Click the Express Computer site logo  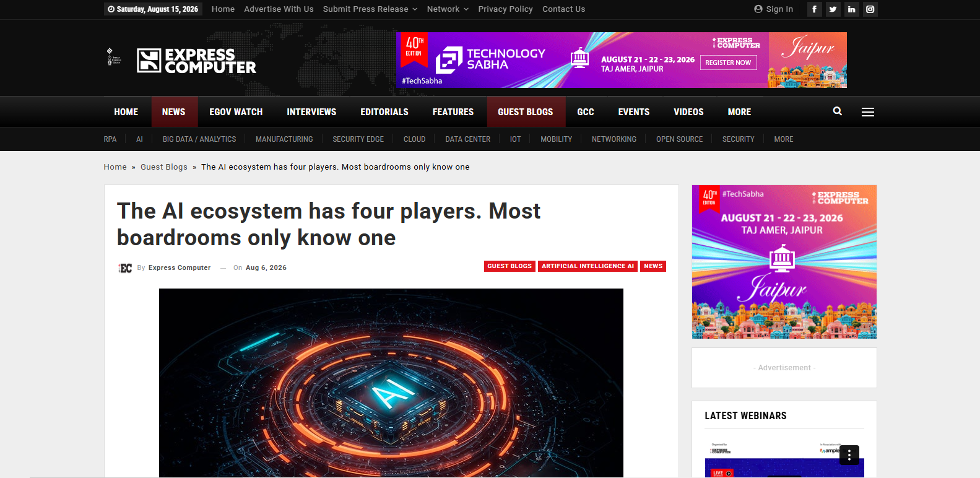(x=196, y=61)
